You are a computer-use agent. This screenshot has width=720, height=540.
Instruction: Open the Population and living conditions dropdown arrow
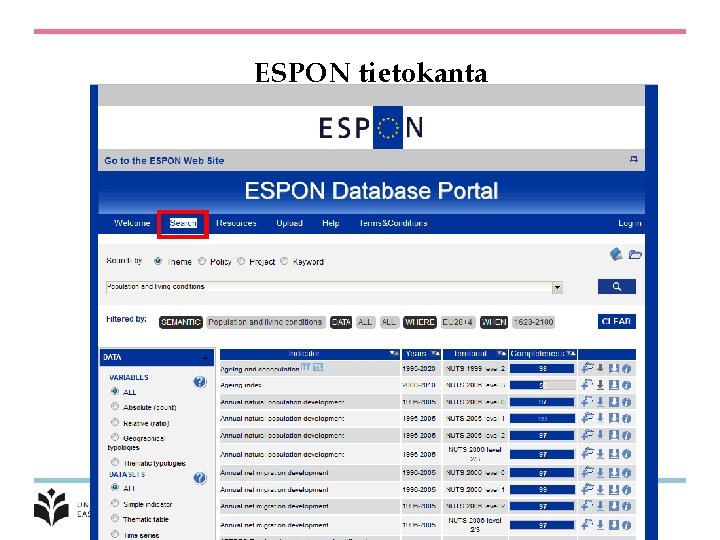point(557,287)
